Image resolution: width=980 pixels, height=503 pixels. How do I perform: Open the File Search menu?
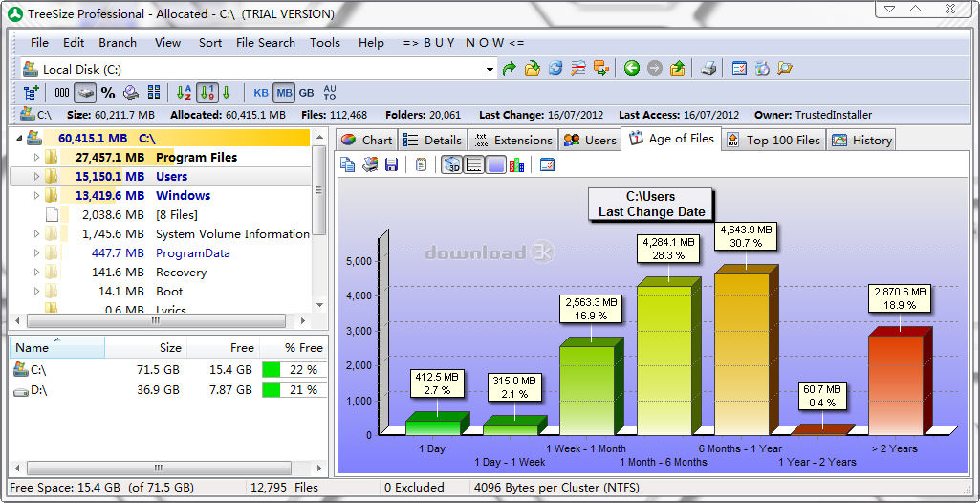pyautogui.click(x=266, y=42)
